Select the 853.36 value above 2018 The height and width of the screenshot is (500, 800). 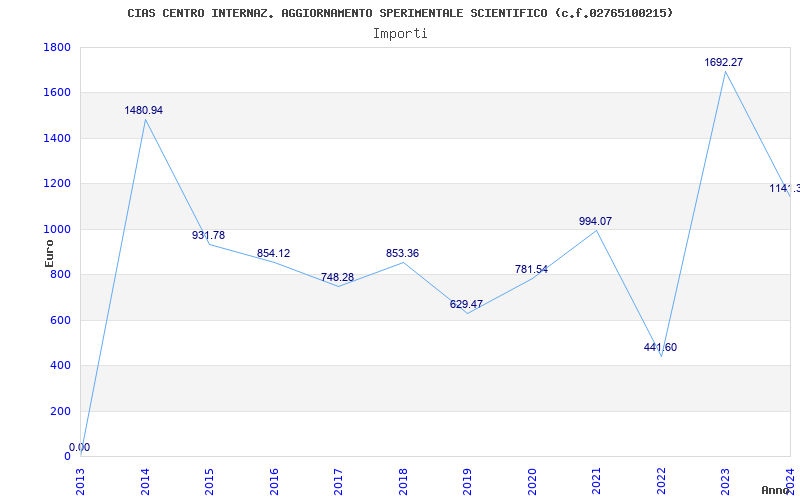pos(402,253)
